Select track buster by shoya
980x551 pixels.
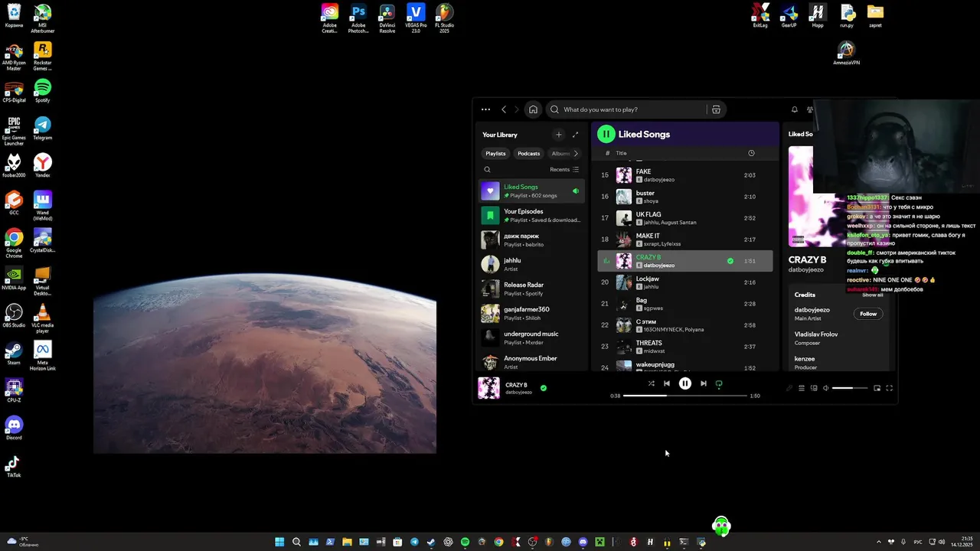(685, 197)
